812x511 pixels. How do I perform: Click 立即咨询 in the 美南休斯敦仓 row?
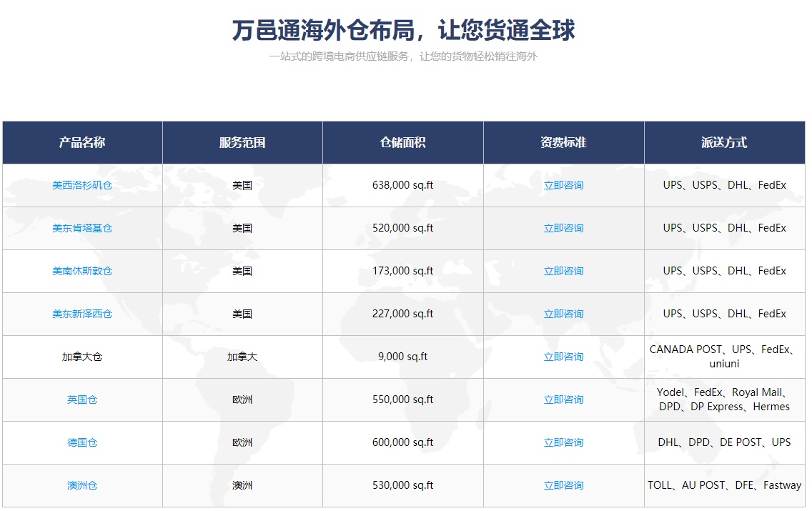[563, 272]
